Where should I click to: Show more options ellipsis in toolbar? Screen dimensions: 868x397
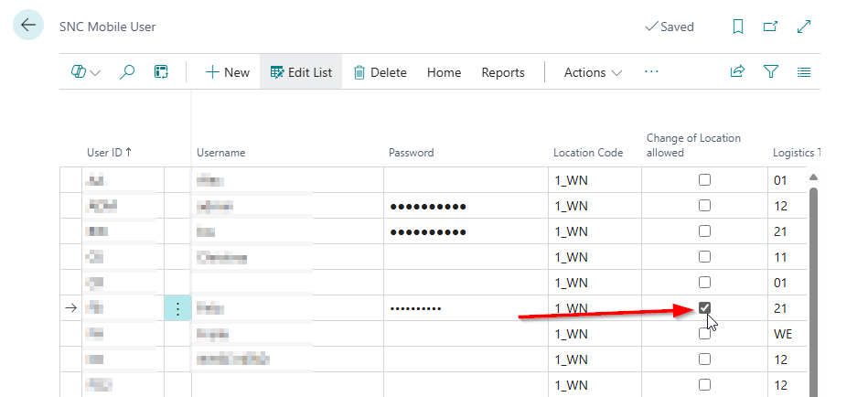(x=651, y=72)
